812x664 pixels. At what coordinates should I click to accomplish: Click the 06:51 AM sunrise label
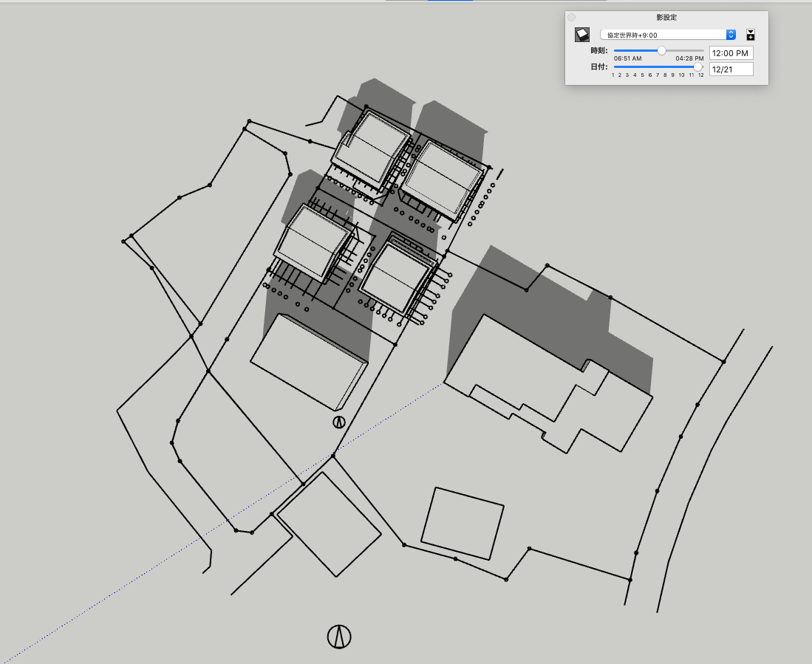click(627, 58)
